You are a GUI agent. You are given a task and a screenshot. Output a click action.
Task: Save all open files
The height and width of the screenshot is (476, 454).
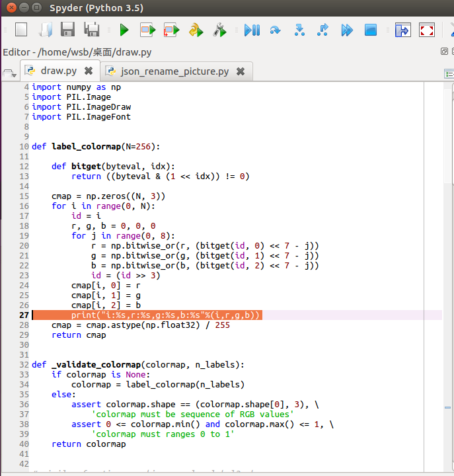(x=91, y=30)
